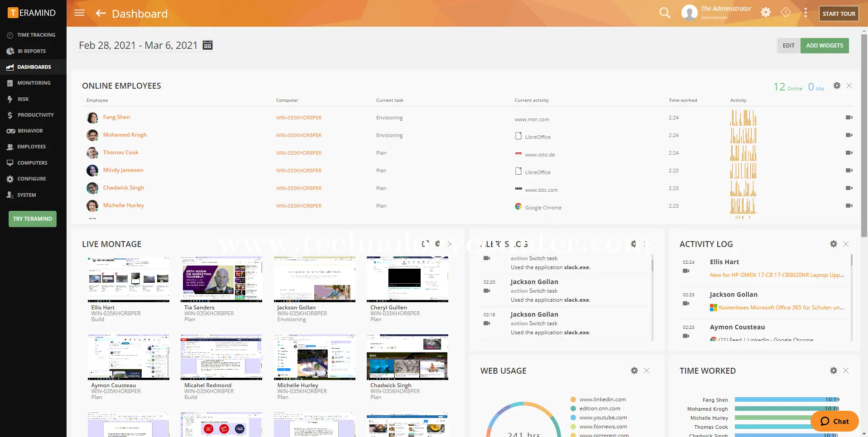Open the Time Tracking section icon

click(x=10, y=34)
